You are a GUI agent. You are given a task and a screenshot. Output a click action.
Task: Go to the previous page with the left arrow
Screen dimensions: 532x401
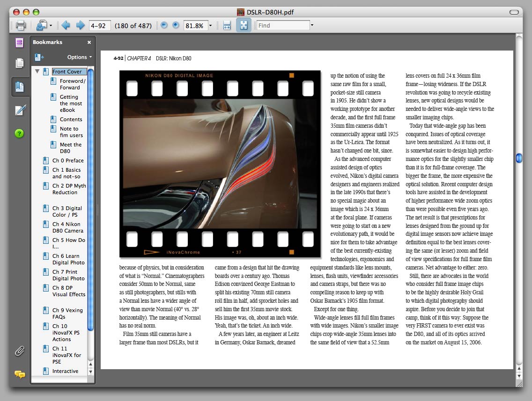coord(66,25)
